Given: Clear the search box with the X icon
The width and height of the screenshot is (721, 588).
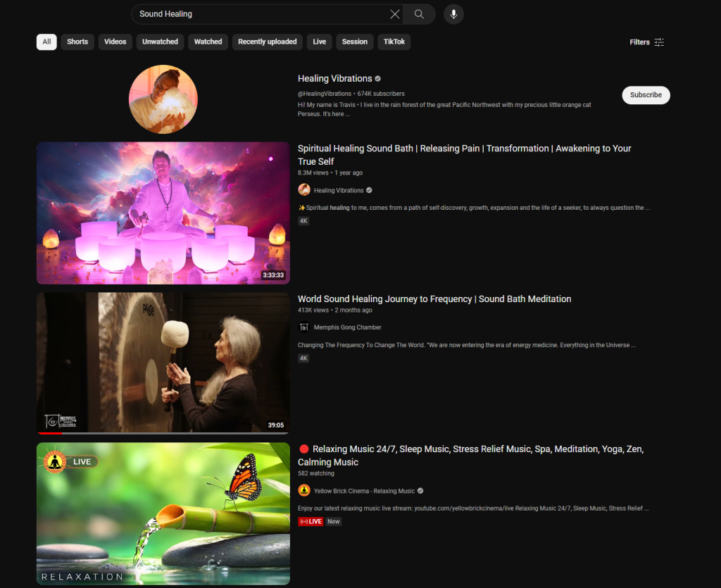Looking at the screenshot, I should point(395,14).
